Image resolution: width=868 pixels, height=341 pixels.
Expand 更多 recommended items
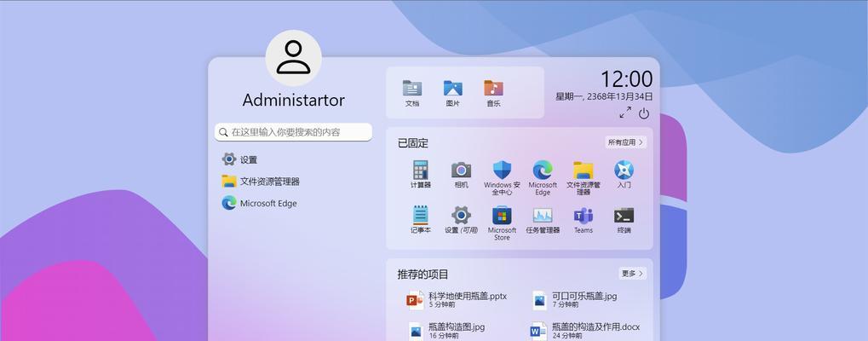pyautogui.click(x=633, y=274)
